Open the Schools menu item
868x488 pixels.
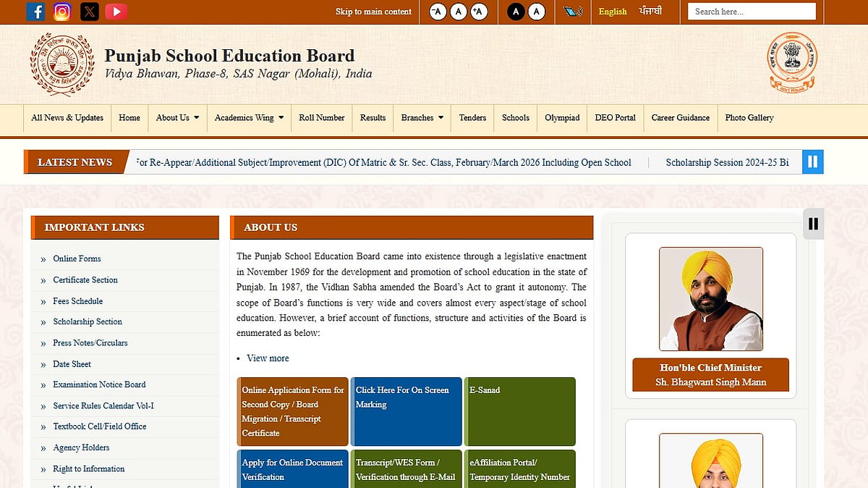[x=516, y=117]
